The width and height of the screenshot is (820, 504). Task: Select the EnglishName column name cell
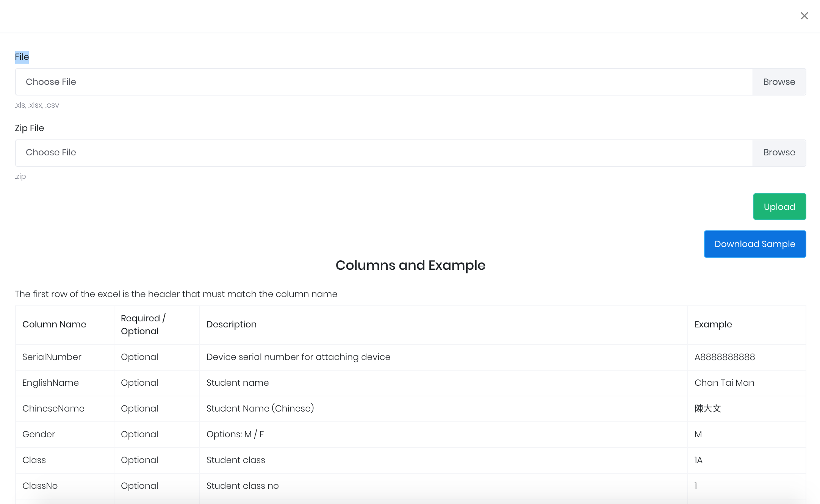[x=51, y=383]
